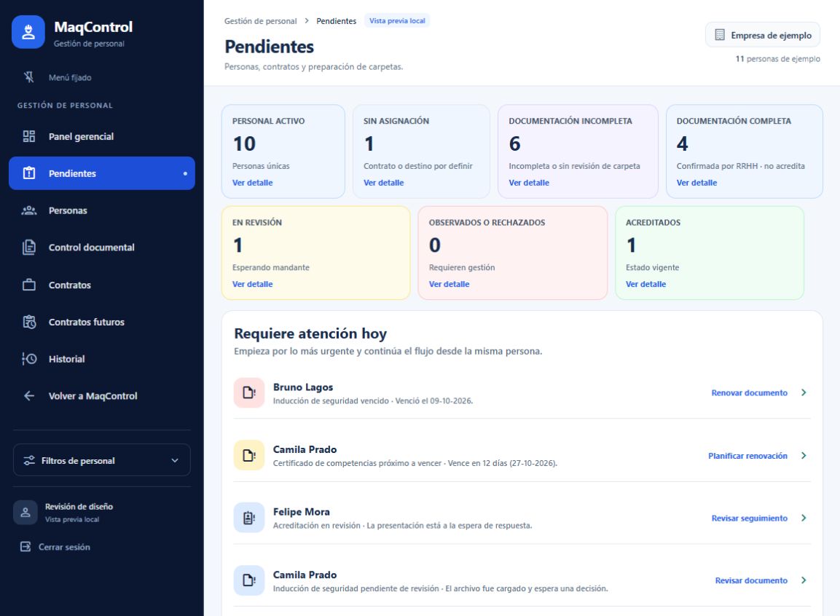Click the Menú fijado label

70,78
